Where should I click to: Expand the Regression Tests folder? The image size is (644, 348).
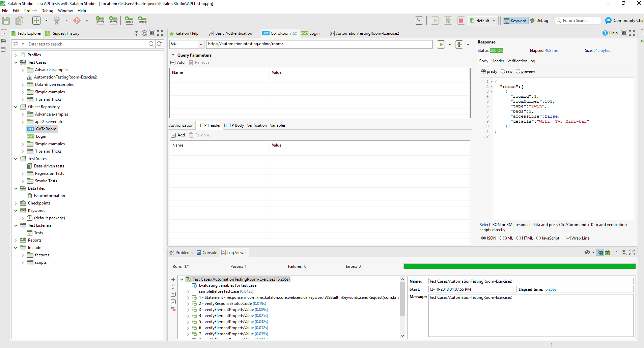[x=23, y=174]
